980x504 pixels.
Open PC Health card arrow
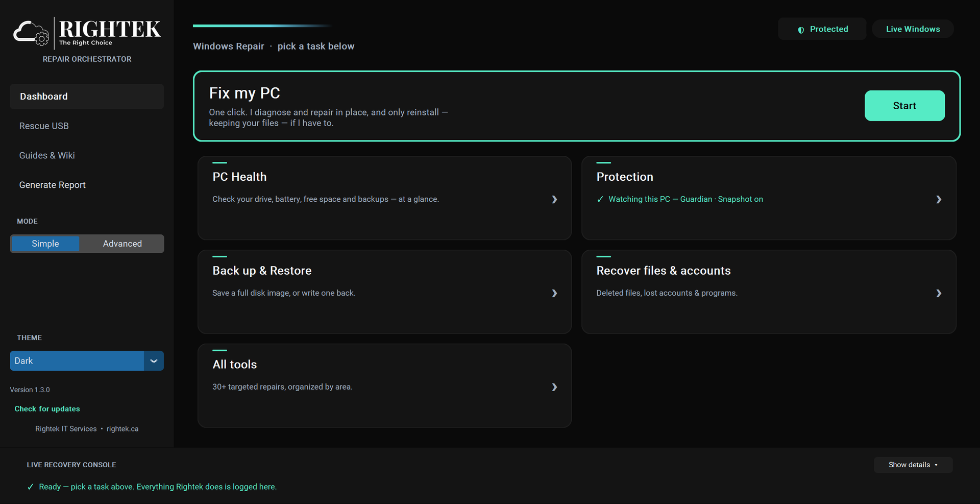[x=554, y=199]
